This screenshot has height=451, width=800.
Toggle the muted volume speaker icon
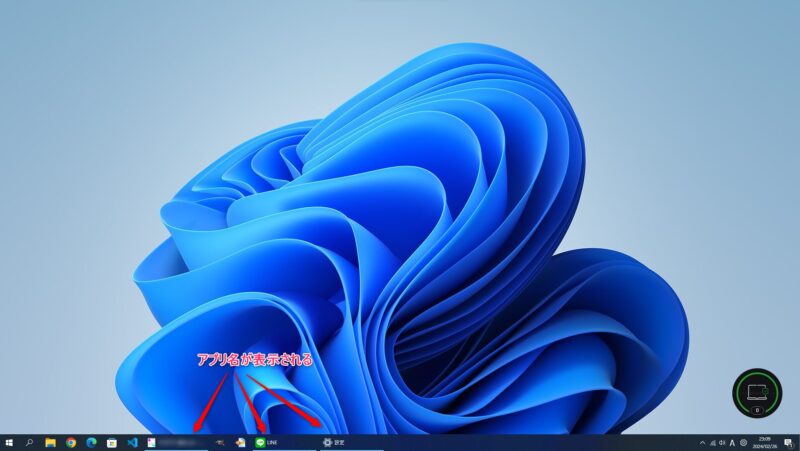coord(722,442)
